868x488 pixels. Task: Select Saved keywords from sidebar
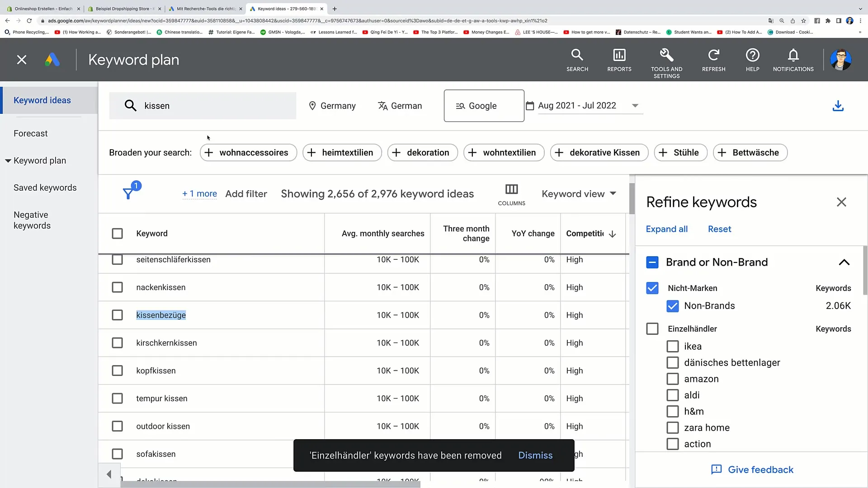click(45, 187)
